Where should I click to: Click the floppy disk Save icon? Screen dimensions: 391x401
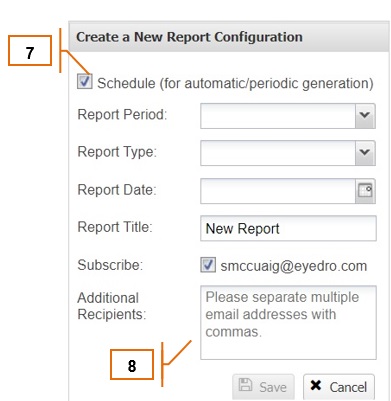click(x=246, y=385)
